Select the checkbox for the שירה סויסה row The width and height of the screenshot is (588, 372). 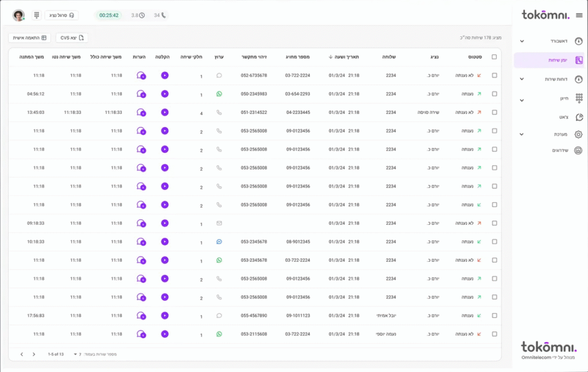click(494, 112)
